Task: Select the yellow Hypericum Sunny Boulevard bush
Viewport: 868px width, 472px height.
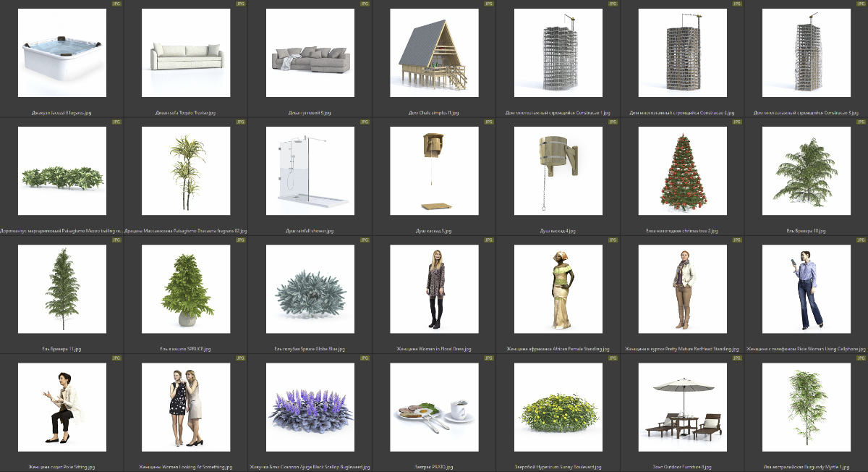Action: pos(558,407)
